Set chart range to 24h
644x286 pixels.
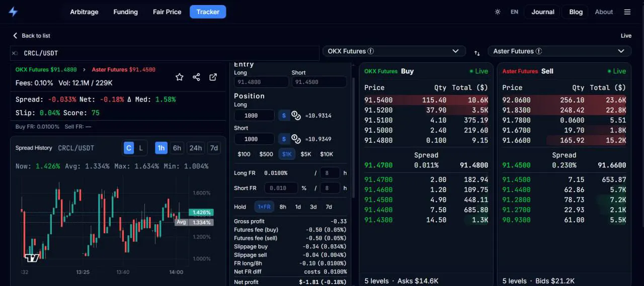tap(195, 148)
